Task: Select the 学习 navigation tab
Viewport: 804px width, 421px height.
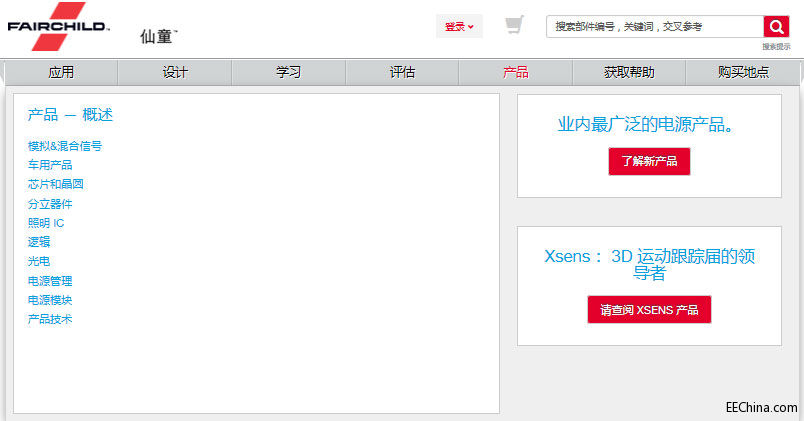Action: pyautogui.click(x=288, y=73)
